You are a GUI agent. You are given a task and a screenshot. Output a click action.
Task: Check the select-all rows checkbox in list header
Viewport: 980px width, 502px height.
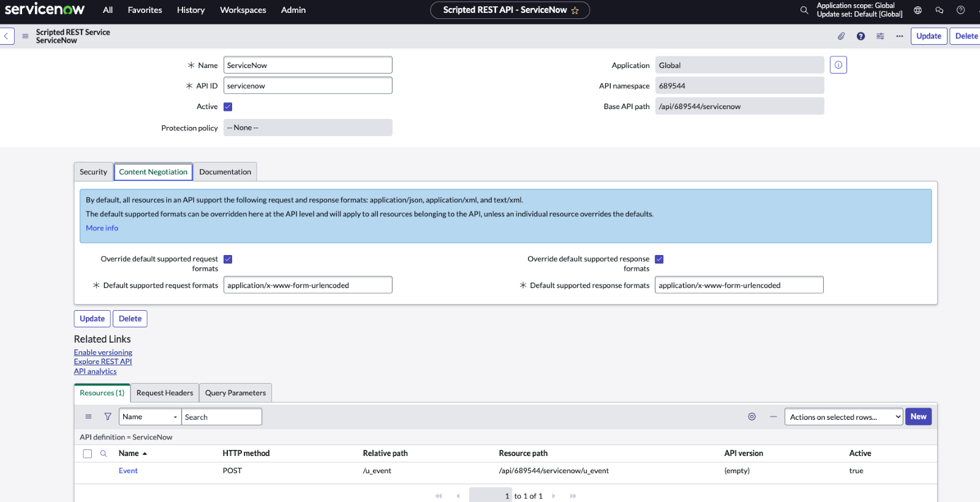coord(88,454)
